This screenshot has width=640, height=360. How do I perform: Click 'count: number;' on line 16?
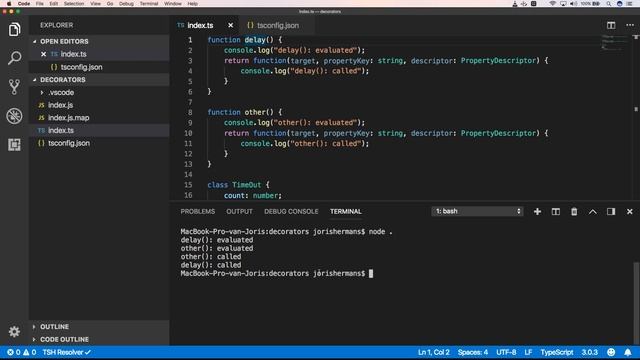[x=253, y=196]
